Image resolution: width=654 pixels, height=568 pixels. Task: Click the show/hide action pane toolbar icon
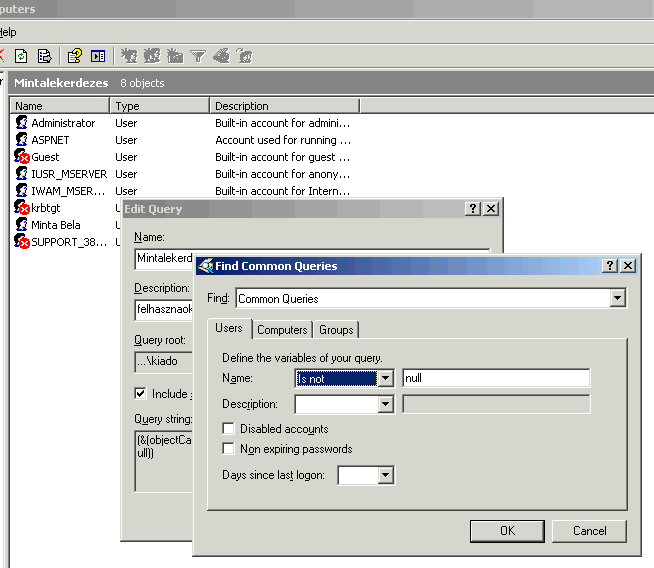tap(98, 56)
